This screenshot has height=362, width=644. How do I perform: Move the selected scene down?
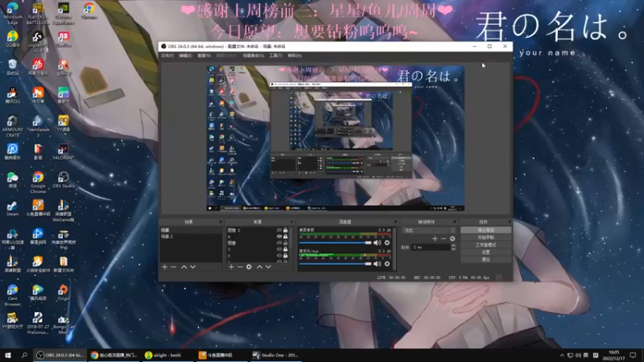(x=192, y=267)
